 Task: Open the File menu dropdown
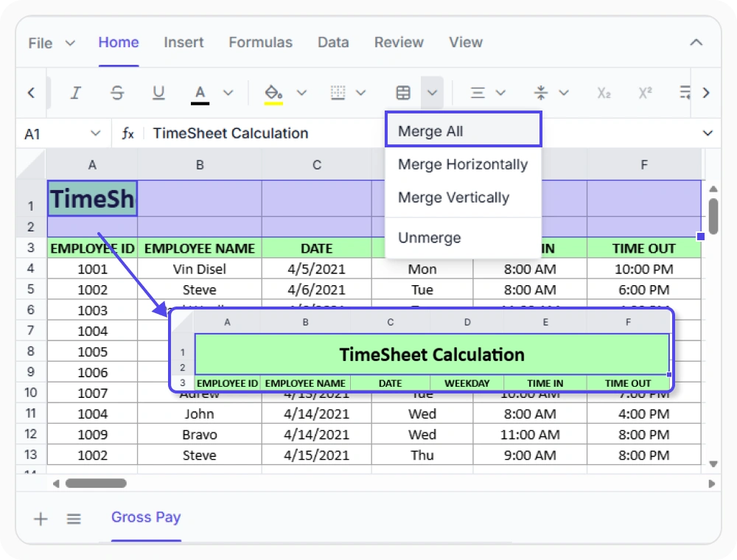pyautogui.click(x=52, y=43)
